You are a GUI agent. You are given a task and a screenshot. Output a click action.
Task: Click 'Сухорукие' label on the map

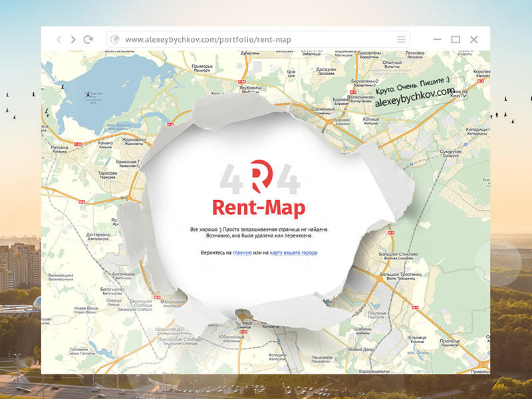point(451,152)
